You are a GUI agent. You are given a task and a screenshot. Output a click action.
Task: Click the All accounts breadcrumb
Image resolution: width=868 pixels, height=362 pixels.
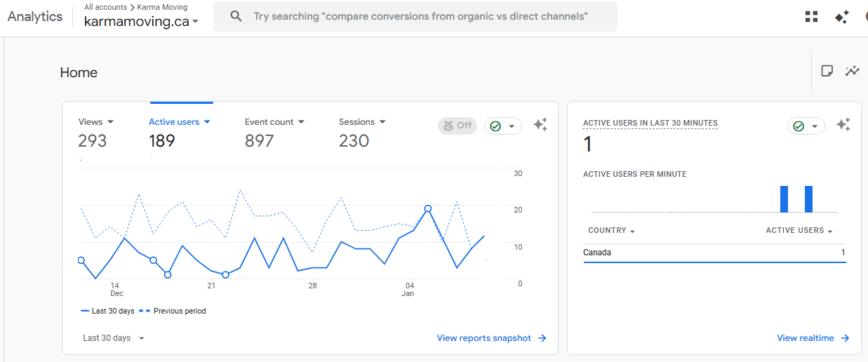click(x=105, y=7)
